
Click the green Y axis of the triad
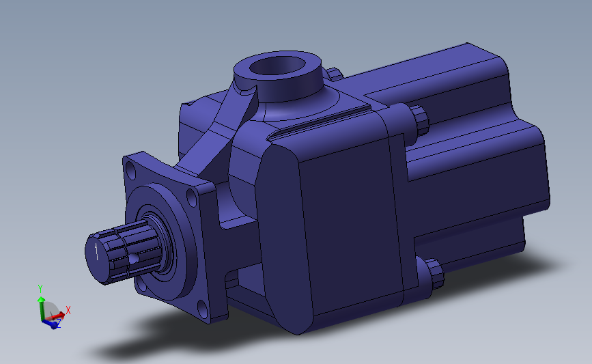click(x=41, y=308)
